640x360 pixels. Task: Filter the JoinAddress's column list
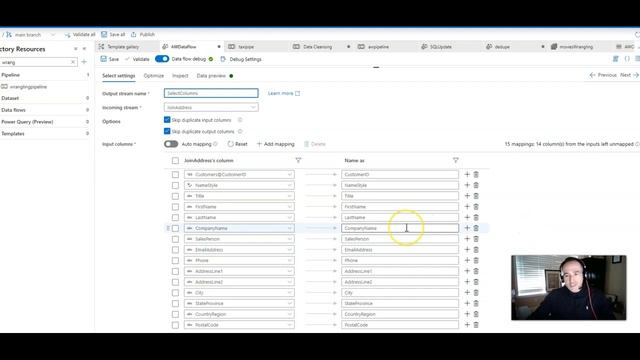click(298, 160)
